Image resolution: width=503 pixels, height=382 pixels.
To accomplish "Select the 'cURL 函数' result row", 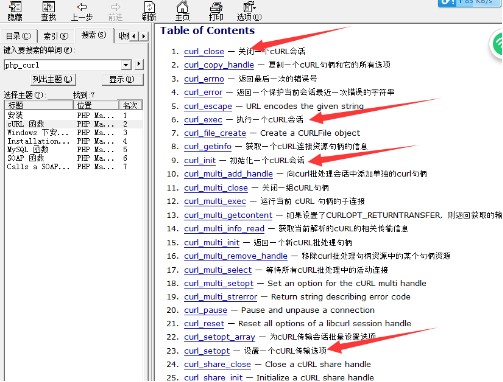I will 74,124.
